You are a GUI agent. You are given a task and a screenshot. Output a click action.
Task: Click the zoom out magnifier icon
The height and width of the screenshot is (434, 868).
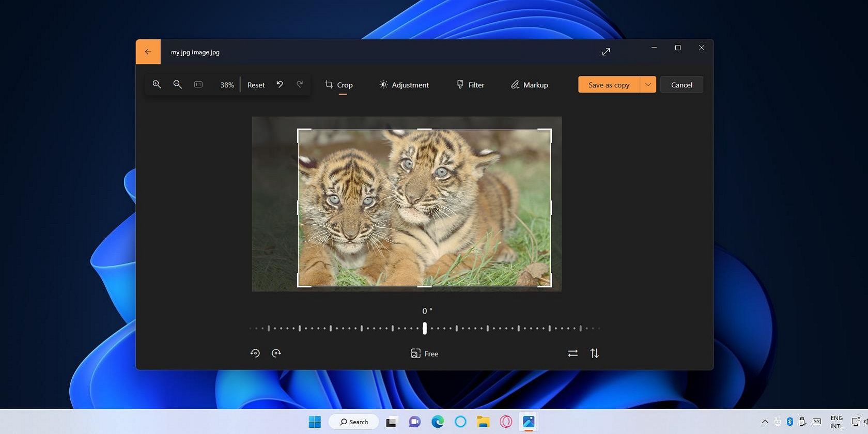point(177,84)
